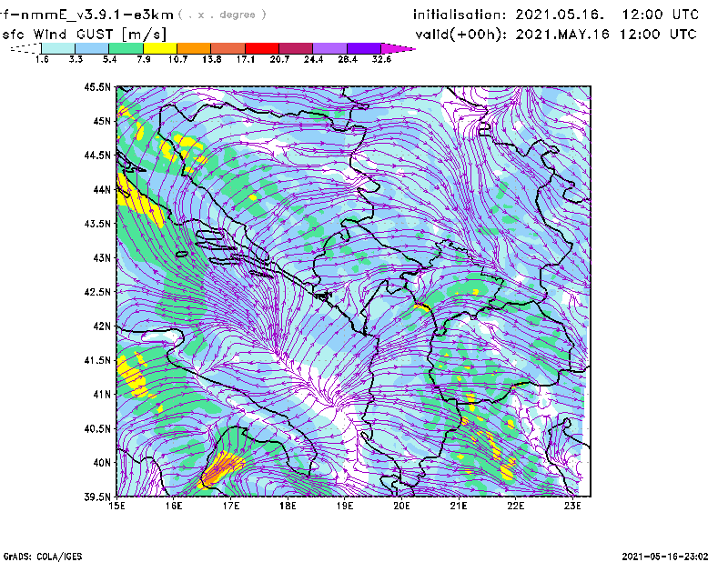Click the '40.5N' latitude label
728x562 pixels.
[x=97, y=428]
